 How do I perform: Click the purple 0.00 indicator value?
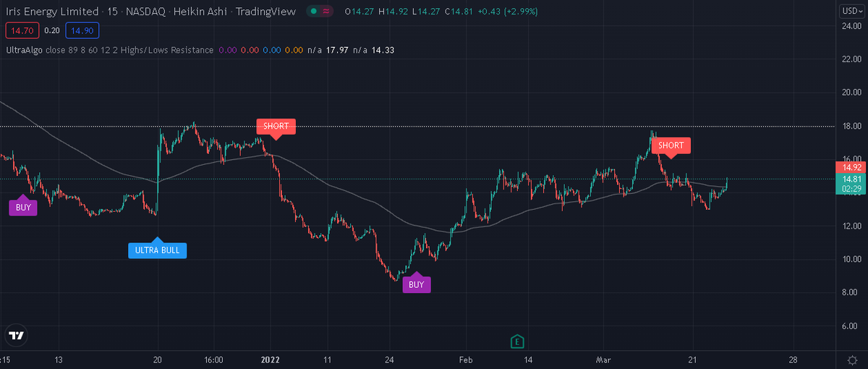coord(227,50)
